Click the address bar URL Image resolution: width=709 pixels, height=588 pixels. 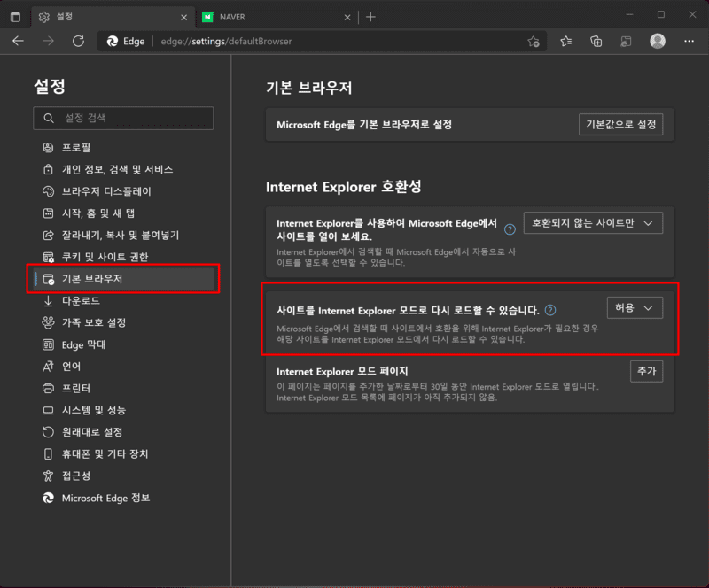click(226, 41)
